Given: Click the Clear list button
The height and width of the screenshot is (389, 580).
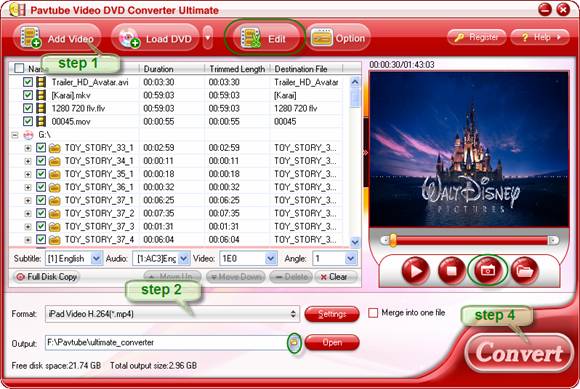Looking at the screenshot, I should pyautogui.click(x=336, y=277).
